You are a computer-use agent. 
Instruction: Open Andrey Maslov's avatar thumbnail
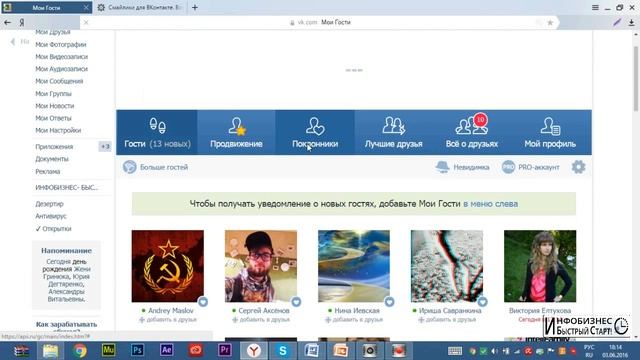point(168,266)
